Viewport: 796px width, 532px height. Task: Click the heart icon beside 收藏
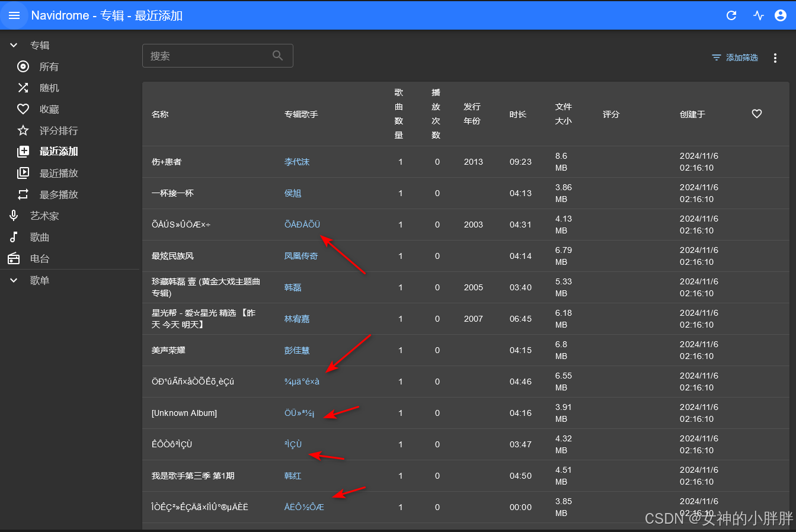tap(23, 109)
